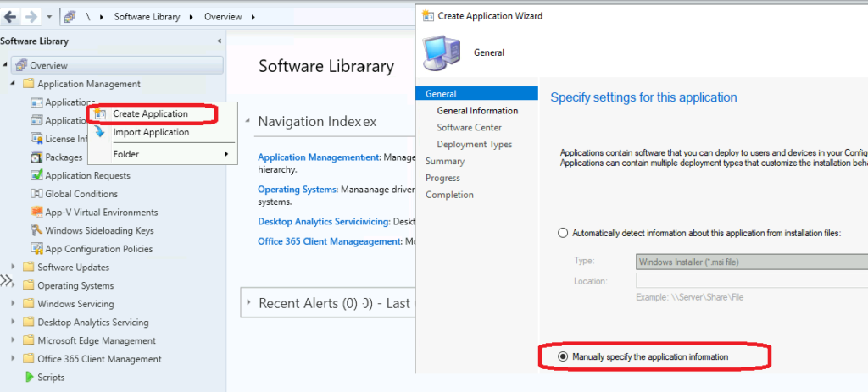The width and height of the screenshot is (868, 392).
Task: Click the Create Application star icon
Action: [x=100, y=113]
